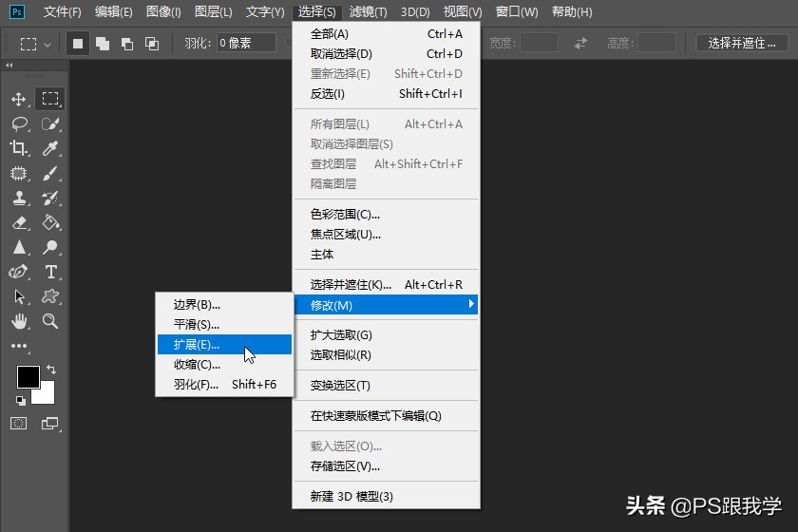
Task: Open the foreground color picker
Action: (28, 377)
